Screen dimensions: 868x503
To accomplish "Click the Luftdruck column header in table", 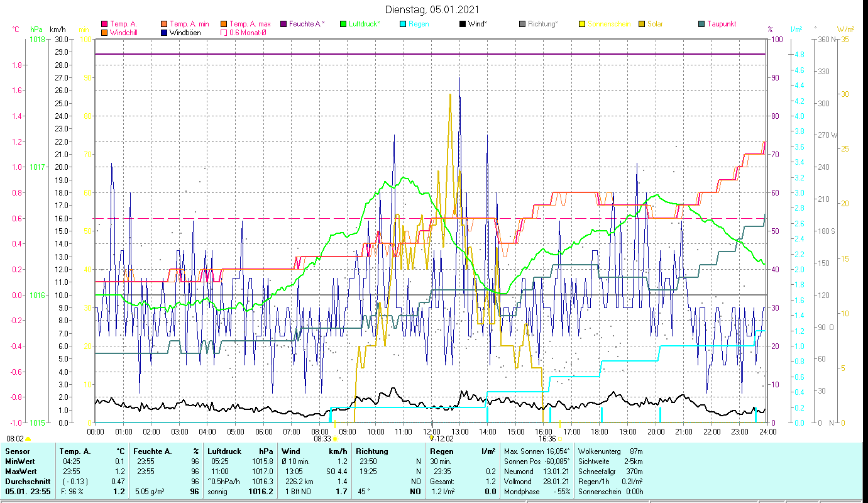I will coord(224,451).
